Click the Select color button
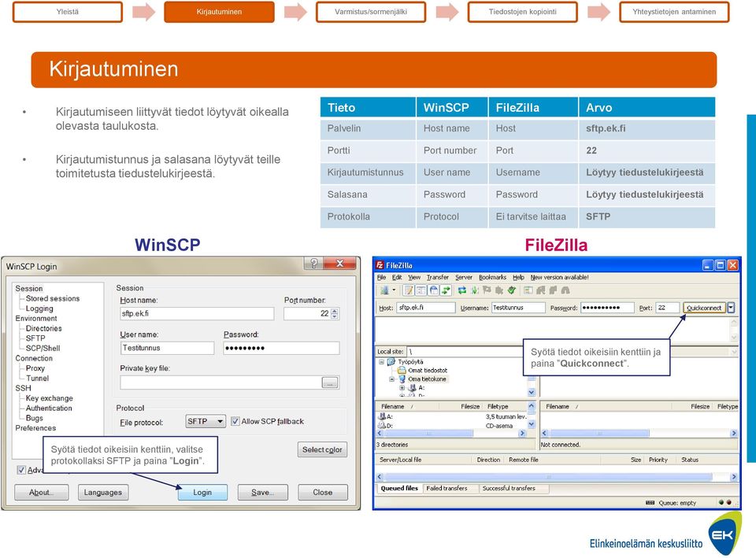Viewport: 756px width, 558px height. [322, 449]
